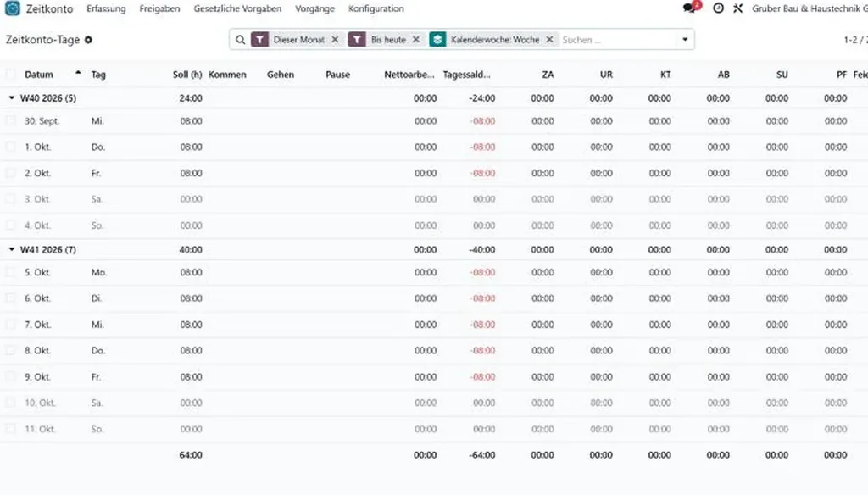Check the 5. Okt. row checkbox
Screen dimensions: 868x495
(10, 272)
